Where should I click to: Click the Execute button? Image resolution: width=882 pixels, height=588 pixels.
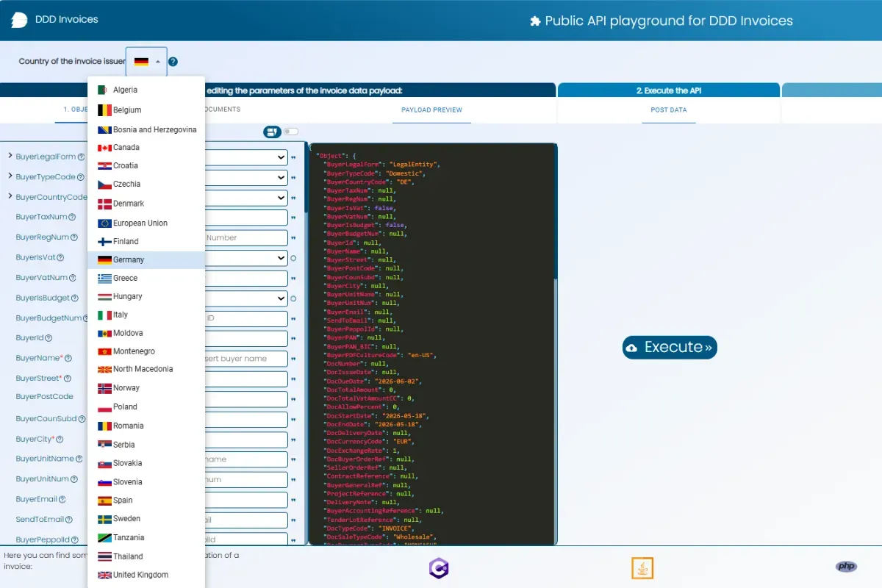pos(670,347)
